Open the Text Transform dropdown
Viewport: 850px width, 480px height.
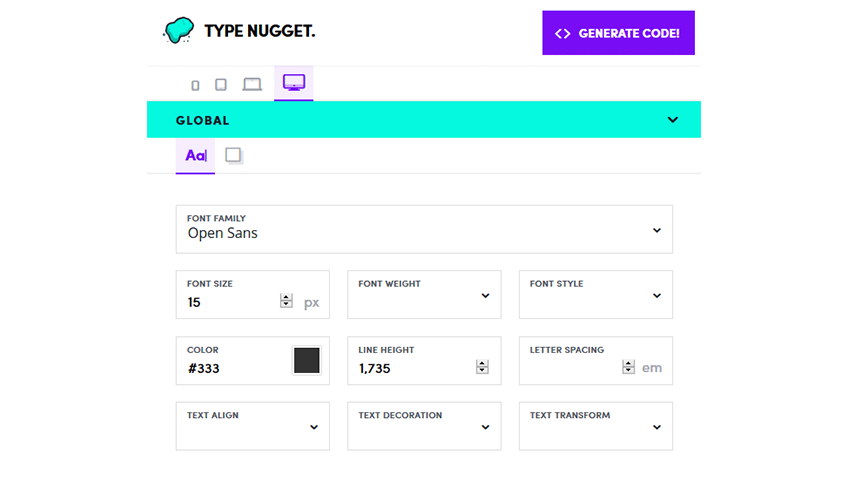click(595, 427)
